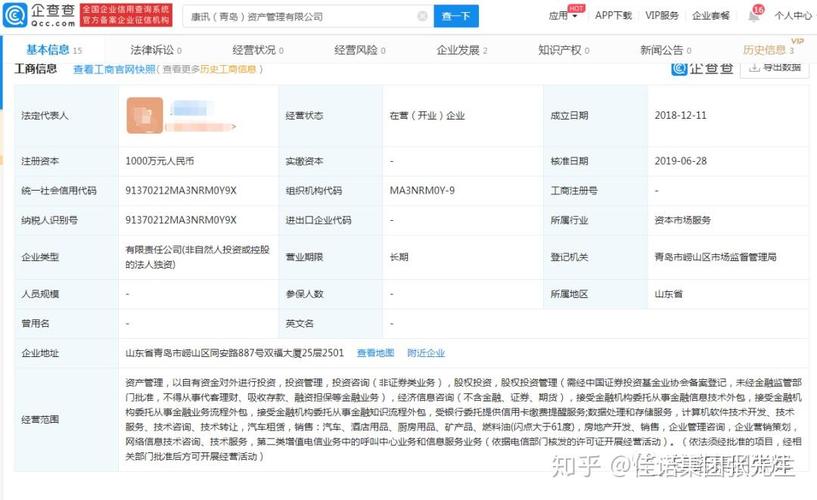The height and width of the screenshot is (500, 817).
Task: Open the notification bell icon
Action: pyautogui.click(x=753, y=16)
